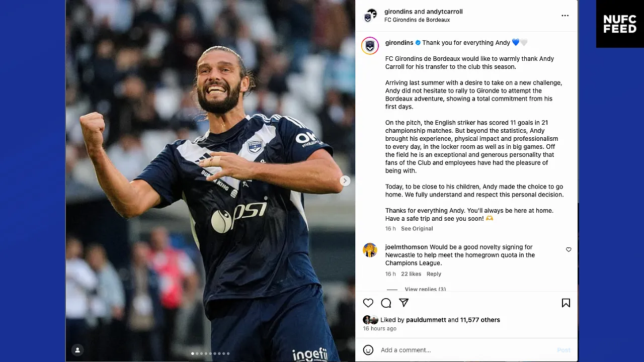Image resolution: width=644 pixels, height=362 pixels.
Task: Show tagged people via the photo person icon
Action: (x=77, y=350)
